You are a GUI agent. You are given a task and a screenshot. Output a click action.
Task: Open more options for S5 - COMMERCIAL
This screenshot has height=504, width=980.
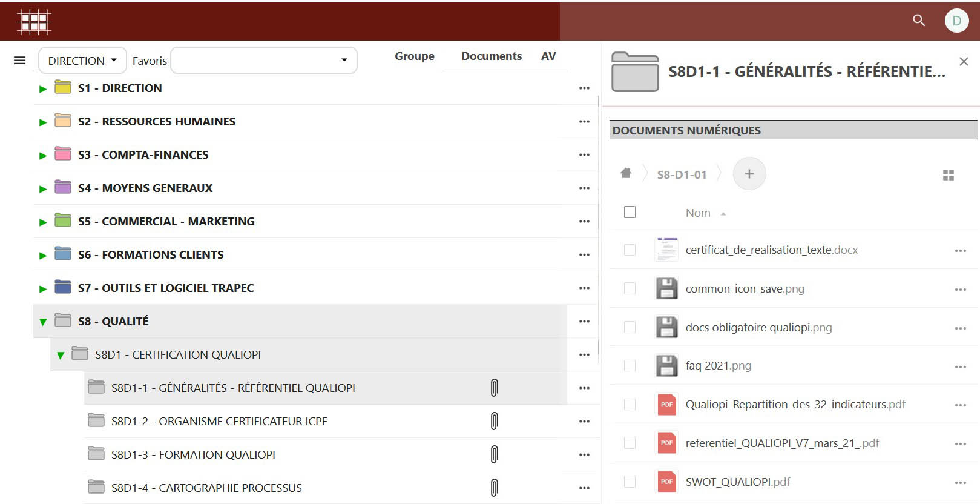584,222
